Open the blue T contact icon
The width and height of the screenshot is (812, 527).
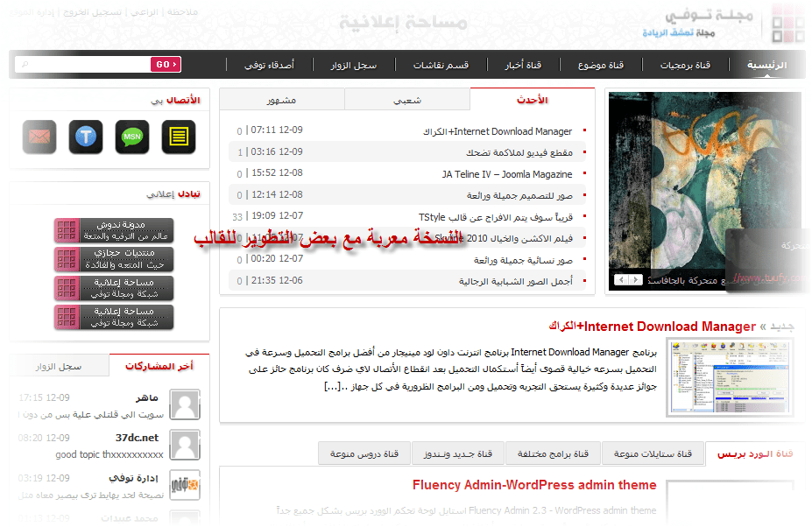tap(86, 137)
